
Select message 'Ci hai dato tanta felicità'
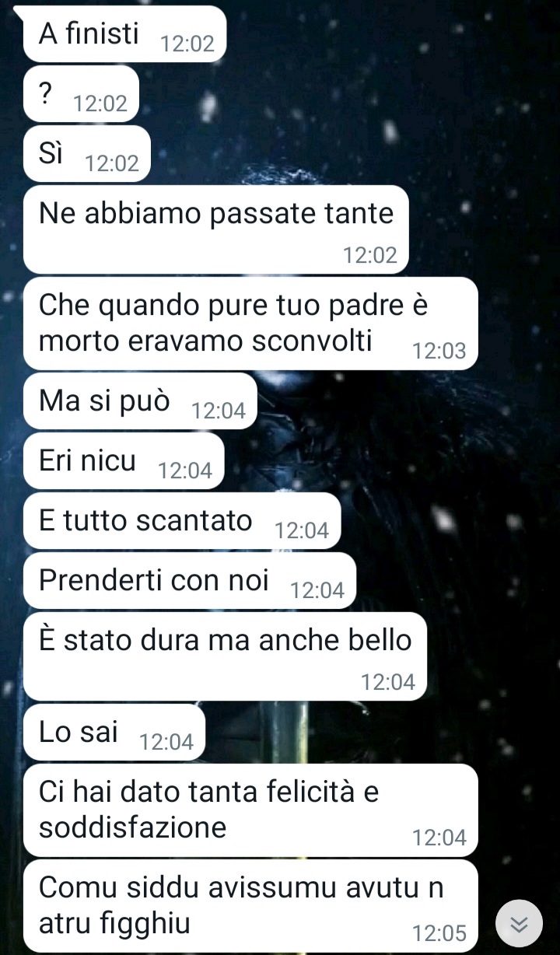click(250, 809)
